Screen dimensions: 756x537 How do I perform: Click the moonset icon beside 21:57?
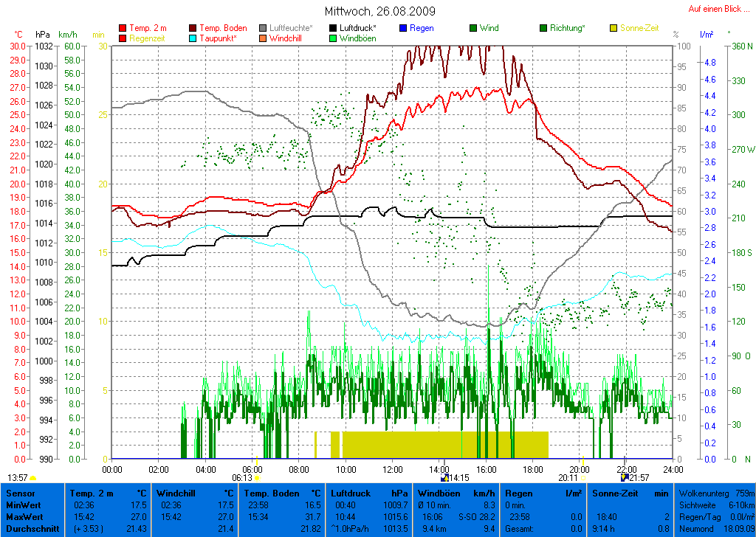point(624,478)
